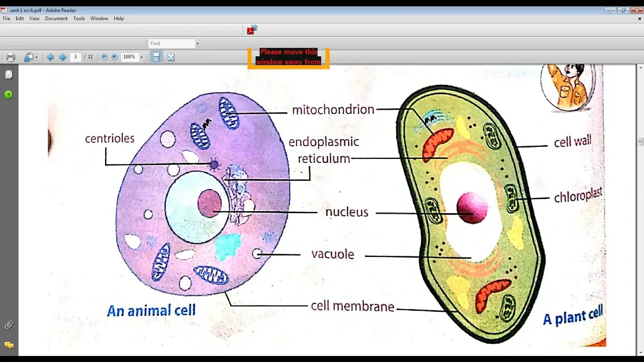
Task: Open the Document menu
Action: point(56,19)
